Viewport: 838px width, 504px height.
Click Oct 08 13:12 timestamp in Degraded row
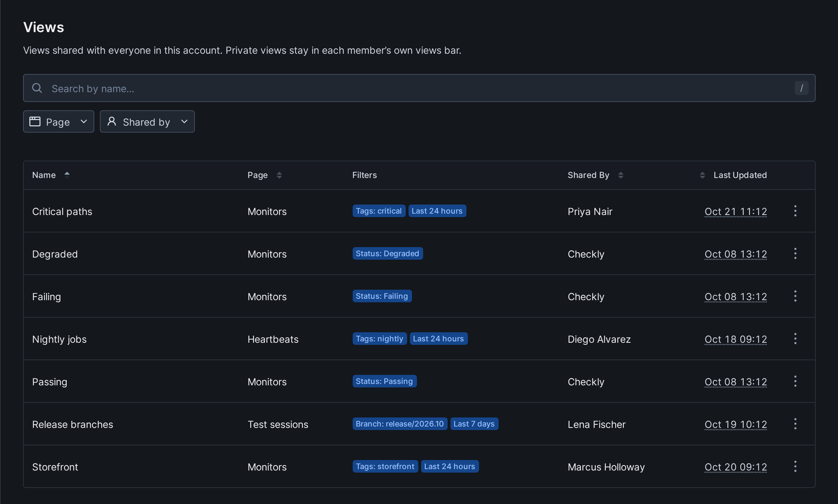(736, 254)
